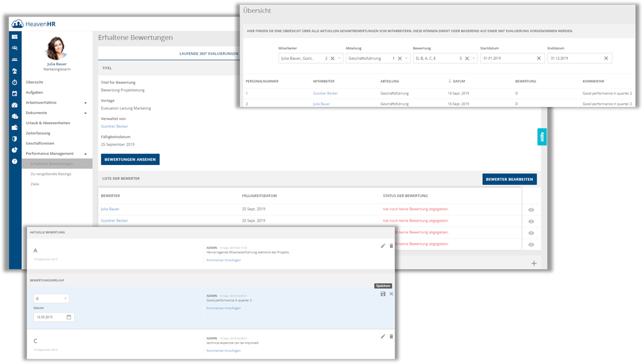Screen dimensions: 643x364
Task: Add a new entry with the plus icon
Action: point(534,263)
